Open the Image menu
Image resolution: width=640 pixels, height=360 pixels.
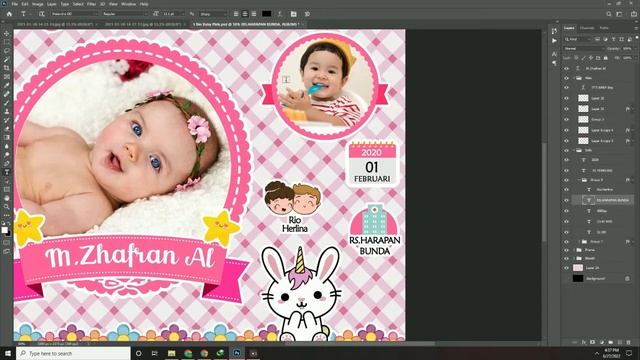click(x=38, y=4)
